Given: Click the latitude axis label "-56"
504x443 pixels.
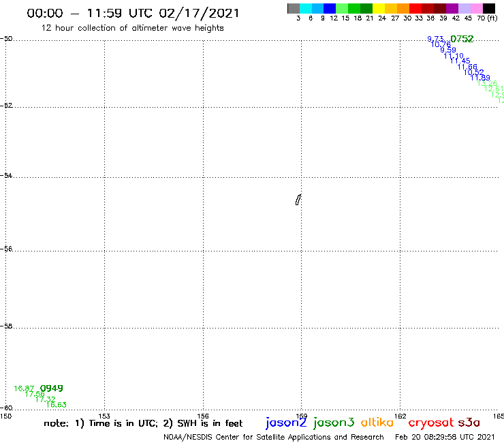Looking at the screenshot, I should click(6, 249).
